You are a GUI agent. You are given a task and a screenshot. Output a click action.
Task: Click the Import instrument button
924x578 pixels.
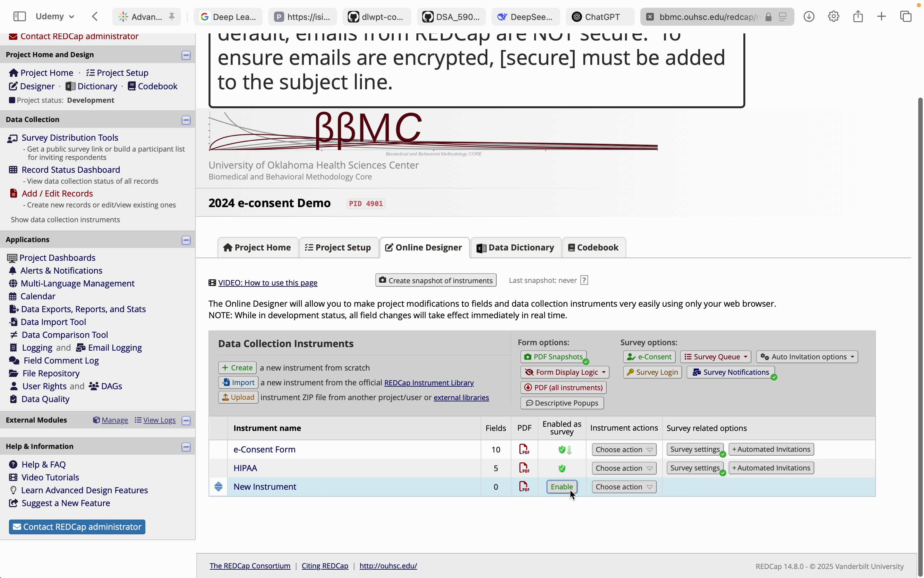pyautogui.click(x=238, y=382)
